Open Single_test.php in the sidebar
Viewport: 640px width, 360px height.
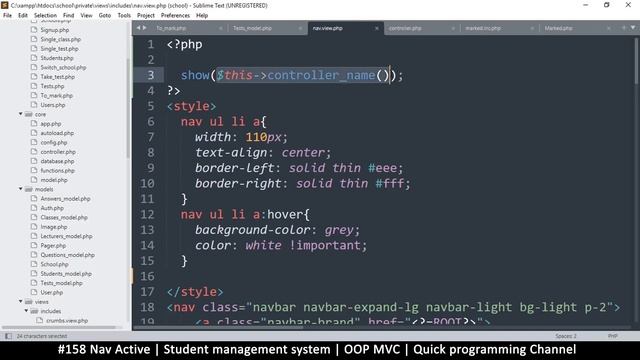pos(59,49)
